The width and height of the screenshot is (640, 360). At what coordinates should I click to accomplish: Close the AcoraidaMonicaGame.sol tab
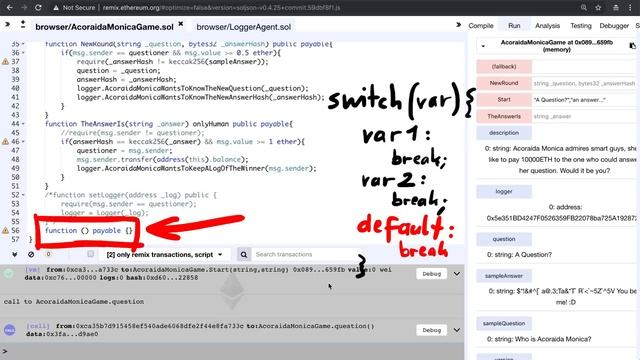coord(181,24)
